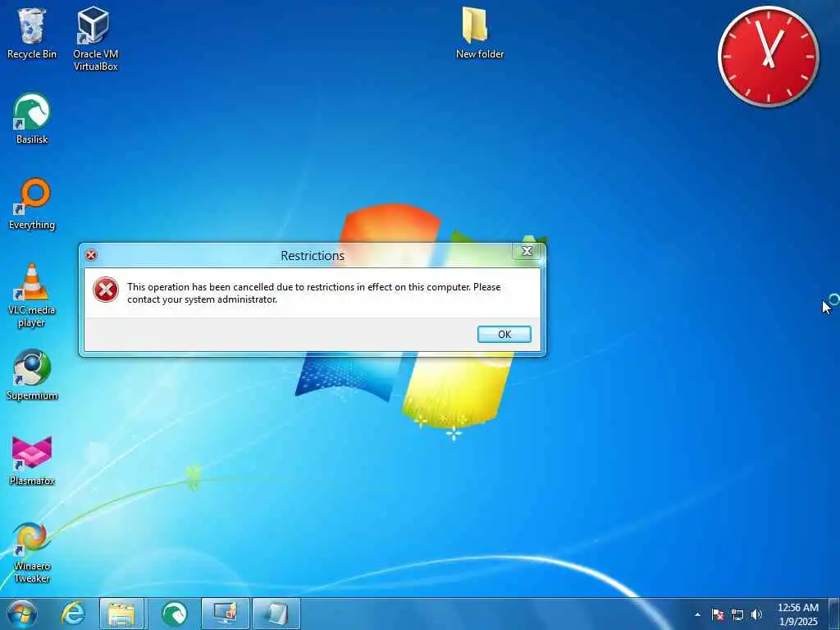This screenshot has width=840, height=630.
Task: Open the Basilisk taskbar button
Action: [x=174, y=614]
